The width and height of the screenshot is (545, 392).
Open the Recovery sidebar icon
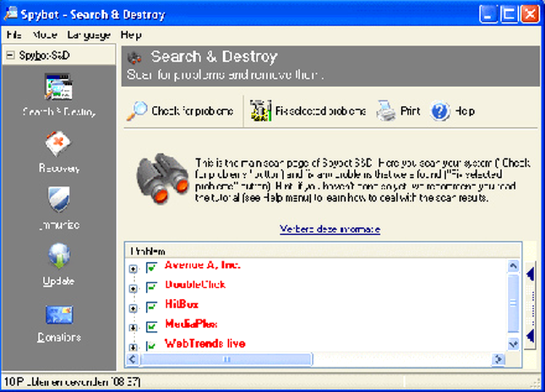(x=58, y=144)
